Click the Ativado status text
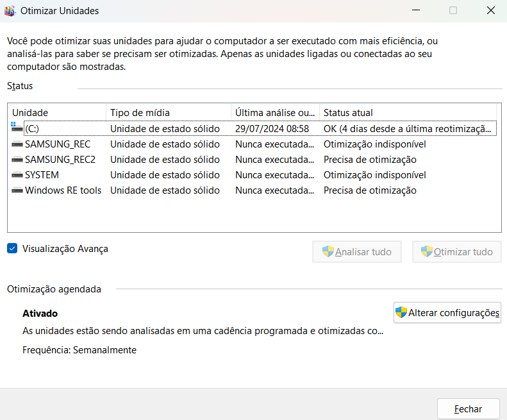 [x=40, y=313]
